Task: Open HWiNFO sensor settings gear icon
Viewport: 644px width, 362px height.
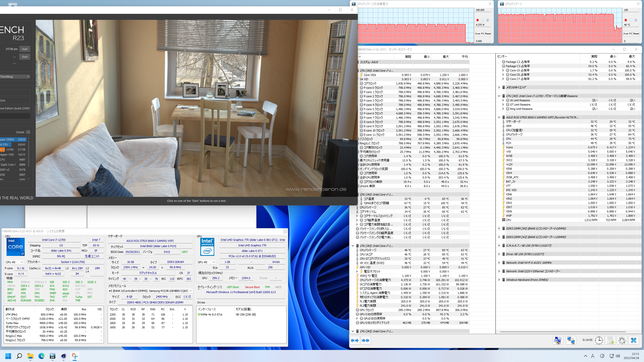Action: pos(622,340)
